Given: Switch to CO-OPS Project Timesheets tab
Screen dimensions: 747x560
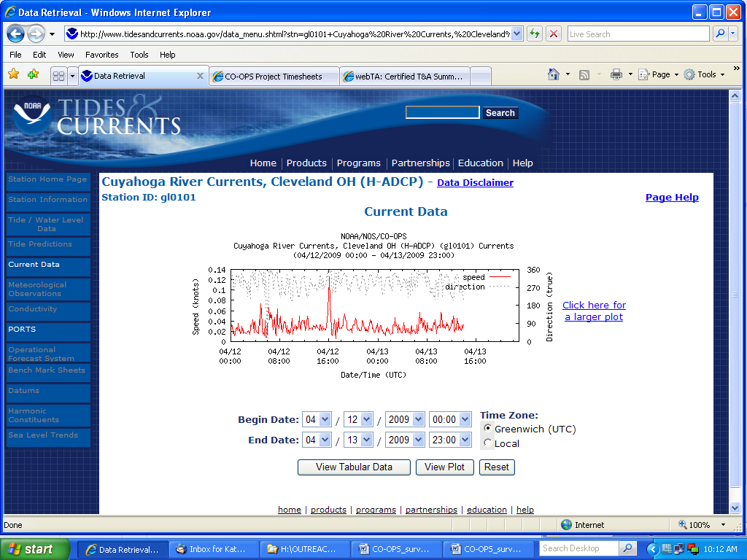Looking at the screenshot, I should [x=274, y=76].
